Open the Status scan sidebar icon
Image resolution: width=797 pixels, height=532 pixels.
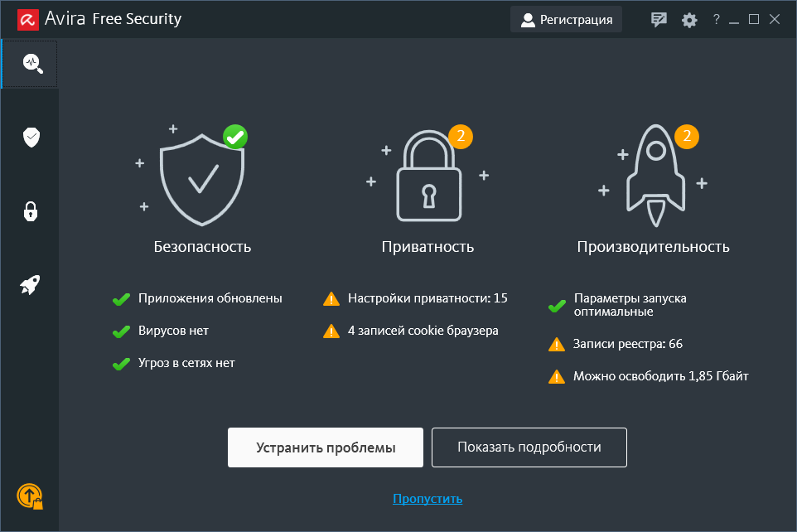click(x=31, y=63)
